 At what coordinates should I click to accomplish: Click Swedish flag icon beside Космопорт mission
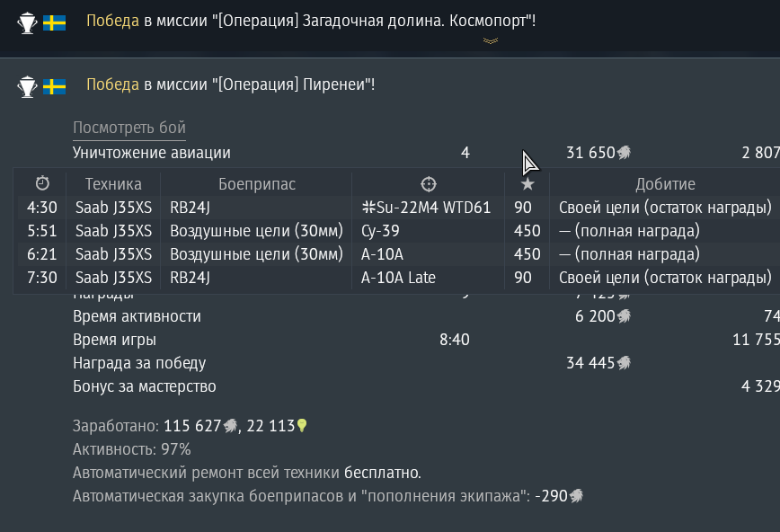[x=54, y=22]
